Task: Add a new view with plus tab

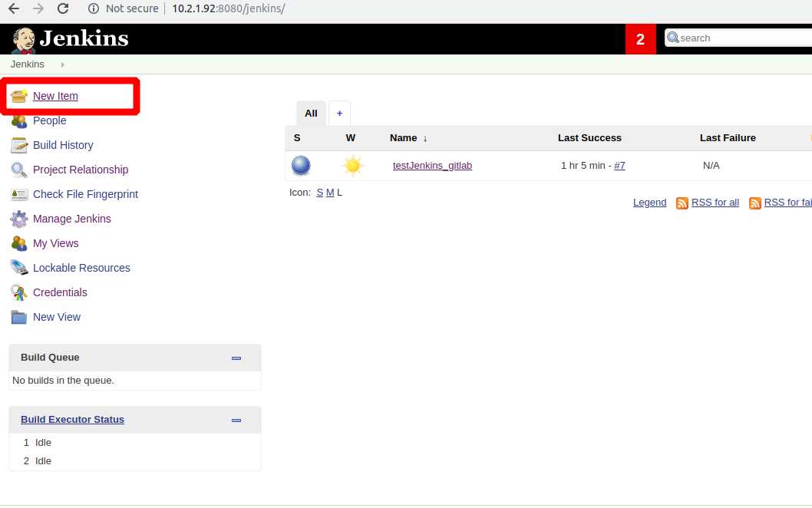Action: [x=340, y=114]
